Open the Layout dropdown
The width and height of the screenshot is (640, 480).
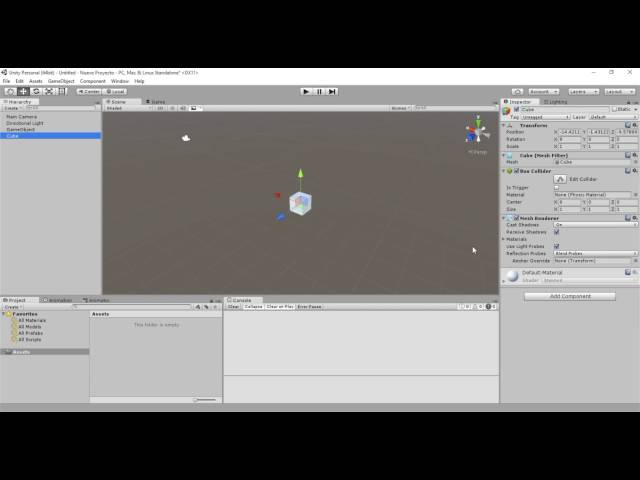pos(620,91)
